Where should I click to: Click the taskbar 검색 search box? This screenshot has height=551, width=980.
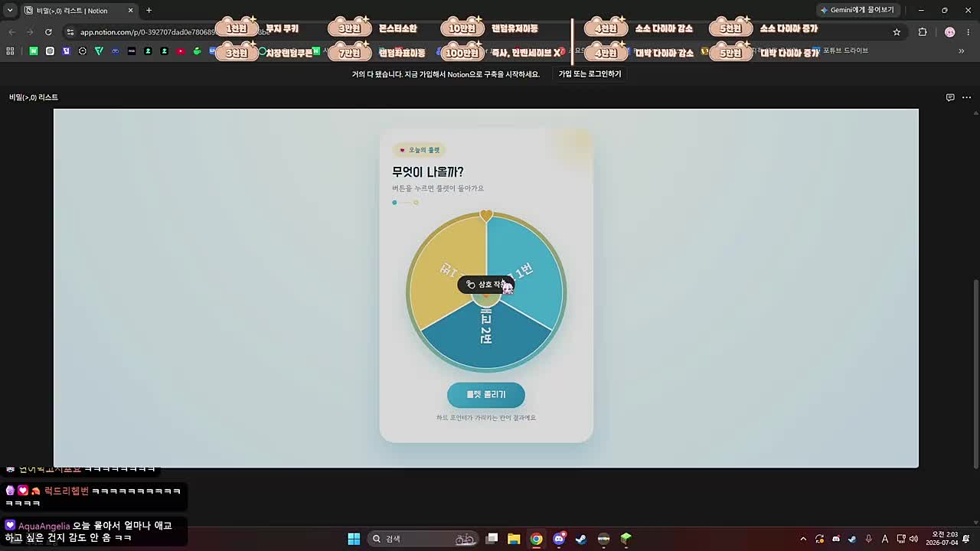point(423,539)
